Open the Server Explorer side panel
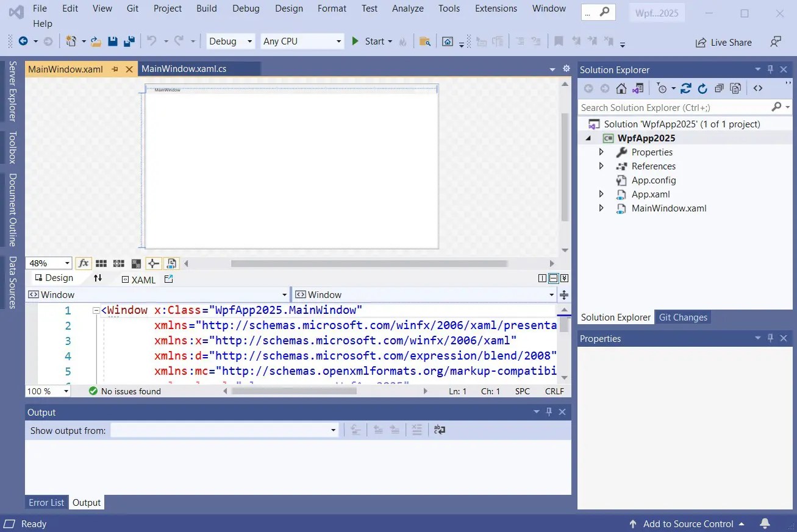The height and width of the screenshot is (532, 797). pos(12,91)
